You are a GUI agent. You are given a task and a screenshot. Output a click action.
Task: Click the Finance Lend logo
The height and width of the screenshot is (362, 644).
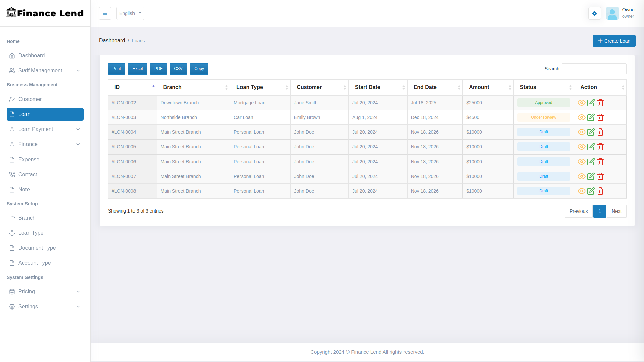pyautogui.click(x=45, y=13)
